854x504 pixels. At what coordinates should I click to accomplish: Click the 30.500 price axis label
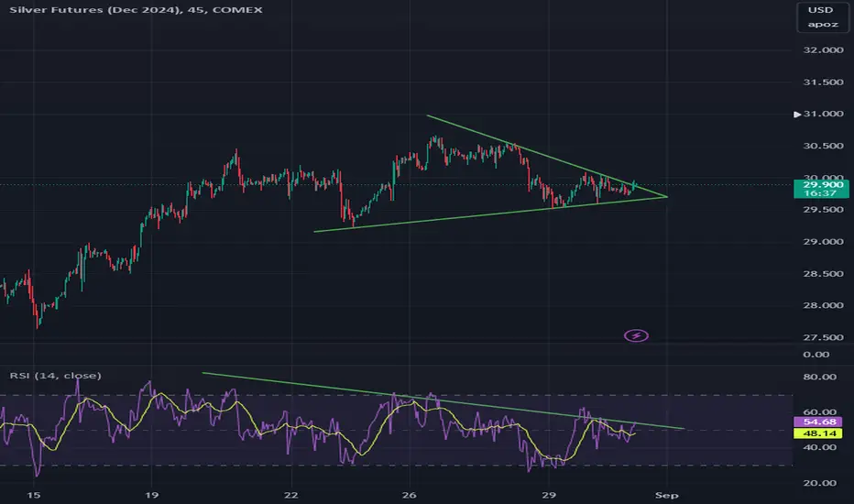[x=823, y=146]
